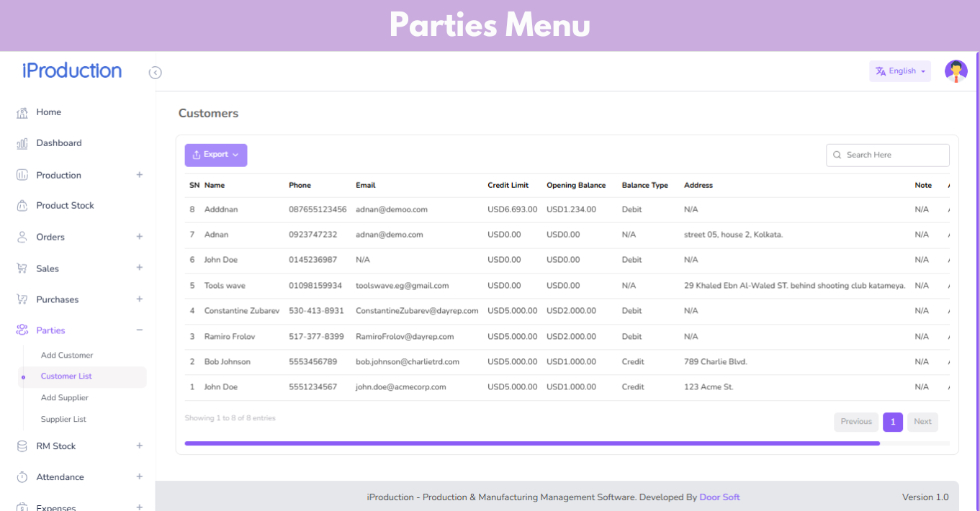The width and height of the screenshot is (980, 511).
Task: Click the RM Stock database icon
Action: click(x=22, y=446)
